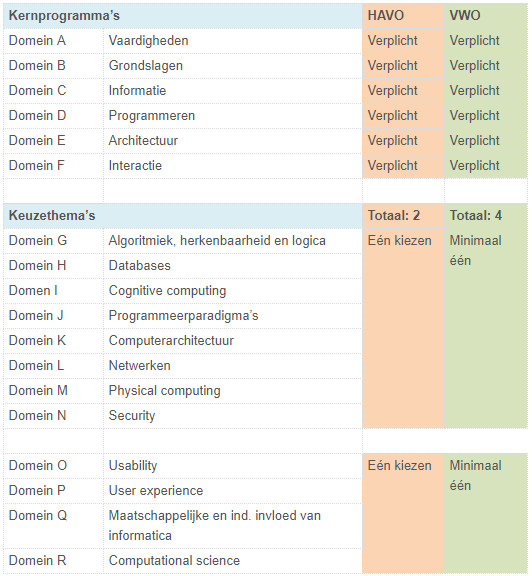Select the HAVO column header
Viewport: 532px width, 576px height.
(403, 16)
